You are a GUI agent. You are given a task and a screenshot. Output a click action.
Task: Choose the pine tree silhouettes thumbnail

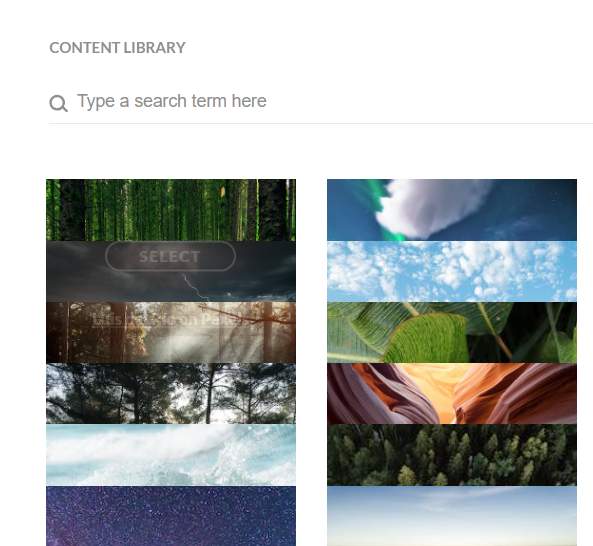[x=171, y=393]
